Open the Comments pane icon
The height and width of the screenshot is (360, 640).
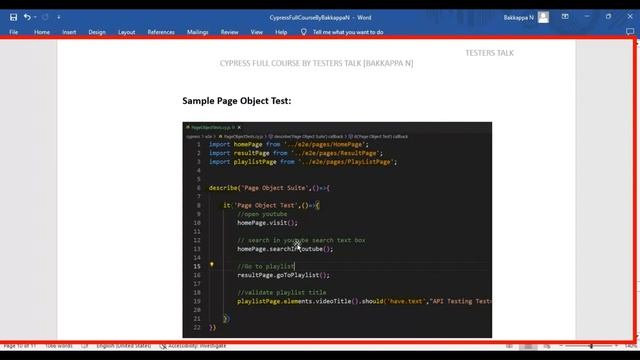tap(630, 32)
